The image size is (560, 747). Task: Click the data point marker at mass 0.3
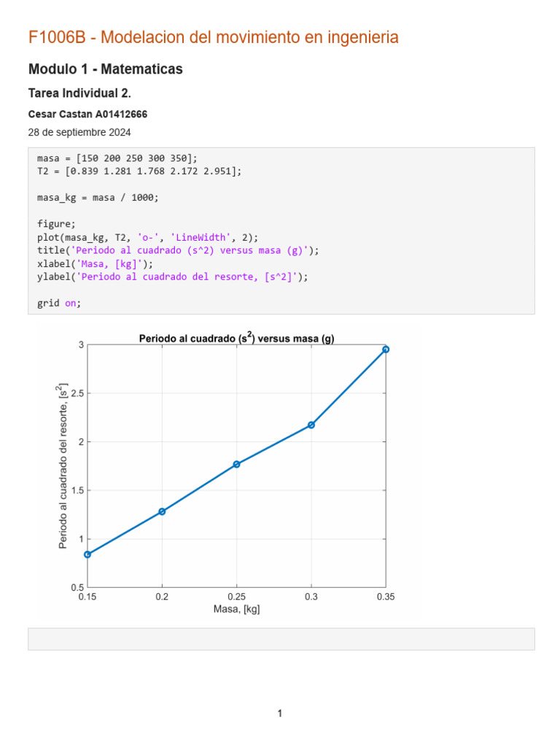click(311, 425)
